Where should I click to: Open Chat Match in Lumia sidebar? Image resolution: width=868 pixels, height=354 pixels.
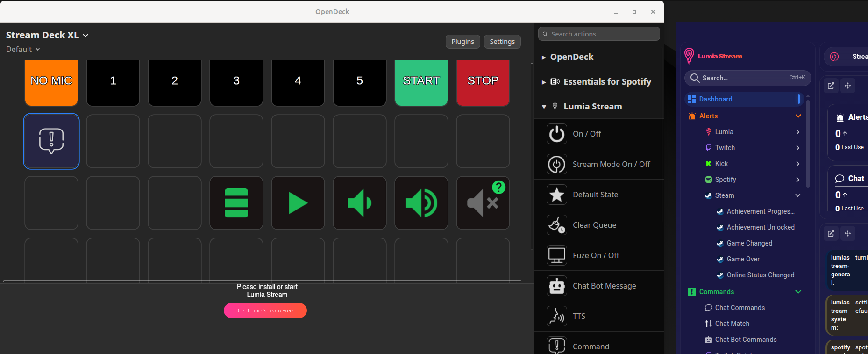pos(732,324)
